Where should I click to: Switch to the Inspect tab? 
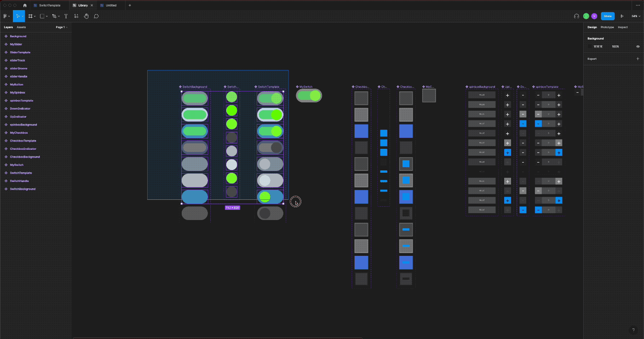coord(622,27)
